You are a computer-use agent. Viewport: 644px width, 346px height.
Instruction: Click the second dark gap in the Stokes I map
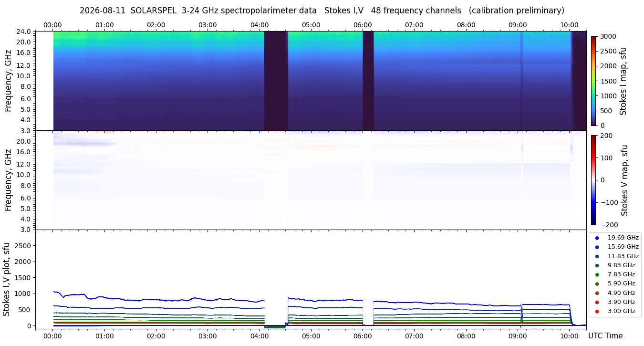(x=368, y=81)
